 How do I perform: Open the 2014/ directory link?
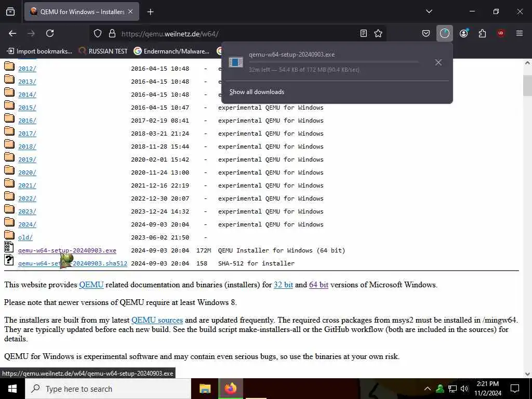coord(27,95)
